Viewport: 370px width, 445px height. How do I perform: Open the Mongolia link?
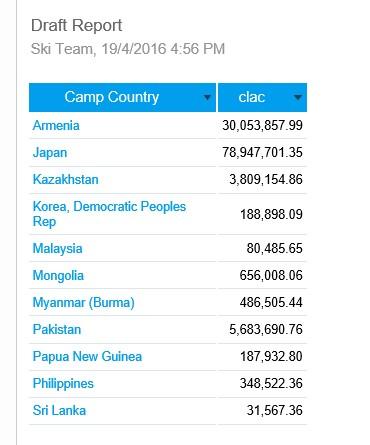click(x=58, y=276)
